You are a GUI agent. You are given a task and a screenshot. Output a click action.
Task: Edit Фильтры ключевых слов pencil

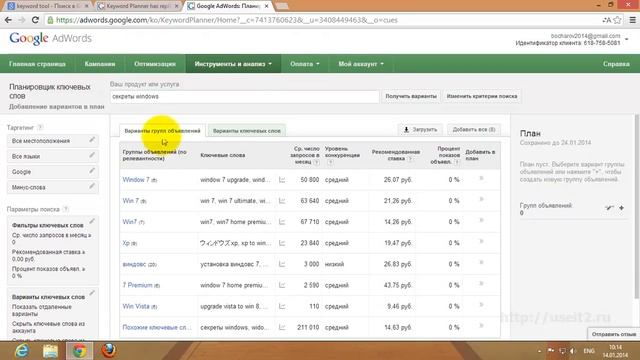point(92,222)
